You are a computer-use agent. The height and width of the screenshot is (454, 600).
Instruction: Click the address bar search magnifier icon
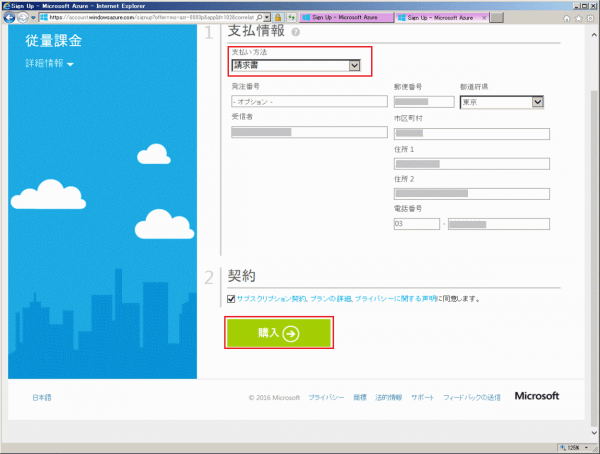(259, 18)
